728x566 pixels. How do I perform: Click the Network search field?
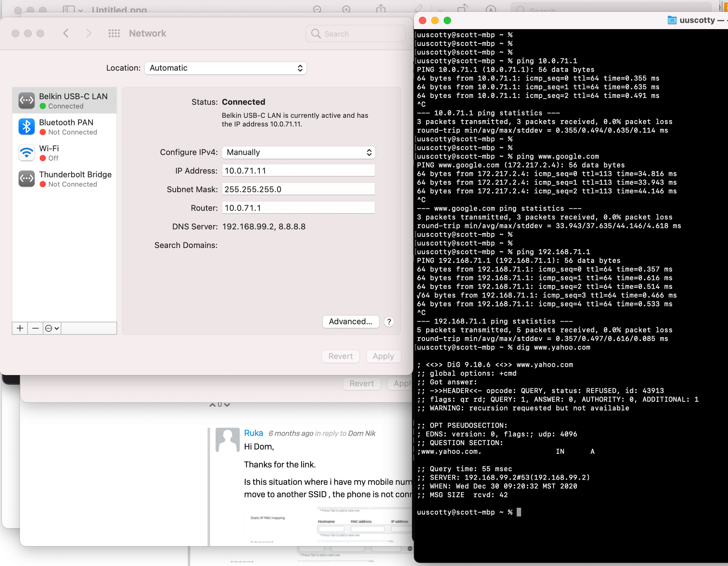pyautogui.click(x=356, y=34)
